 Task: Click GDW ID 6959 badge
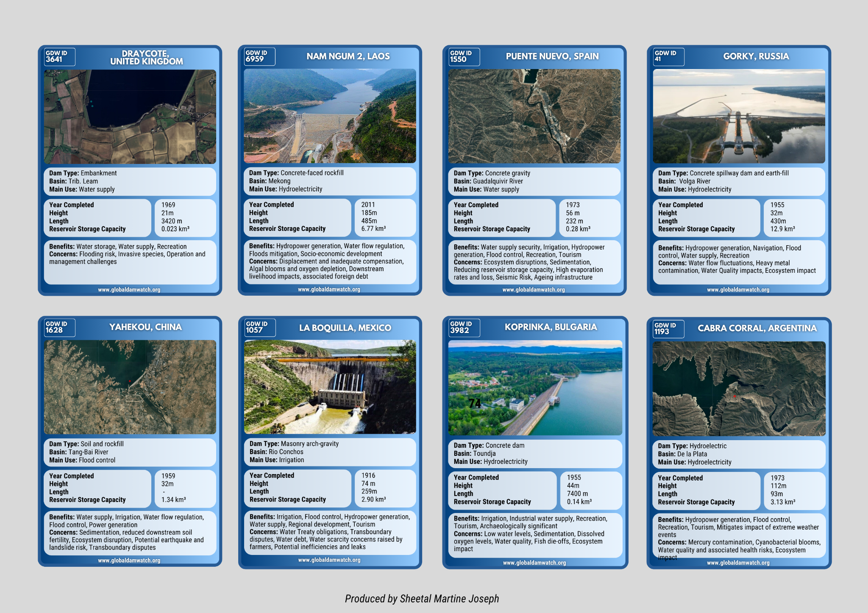click(259, 56)
